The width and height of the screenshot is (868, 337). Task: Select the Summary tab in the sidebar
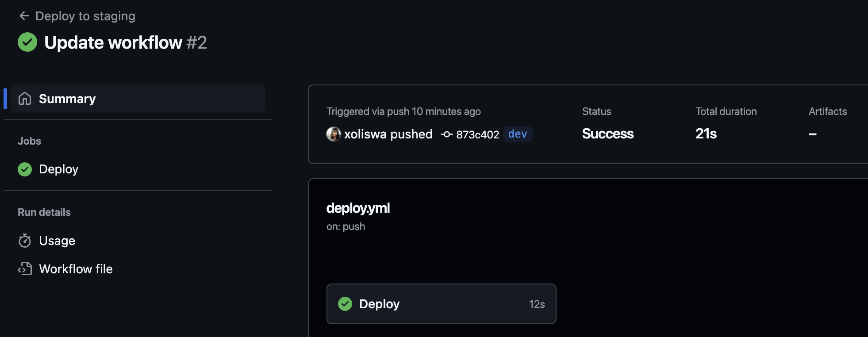pyautogui.click(x=67, y=99)
